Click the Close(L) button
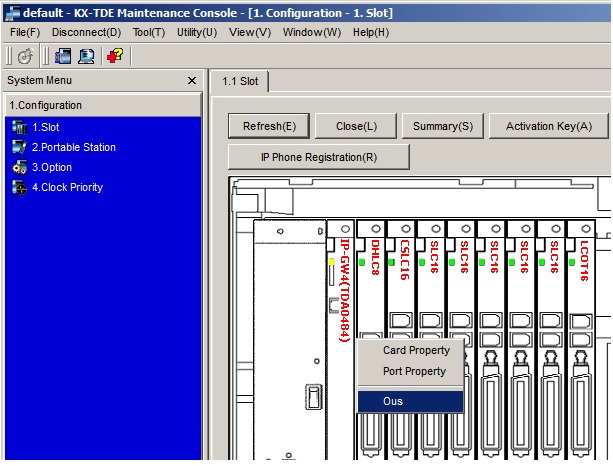 pyautogui.click(x=356, y=126)
